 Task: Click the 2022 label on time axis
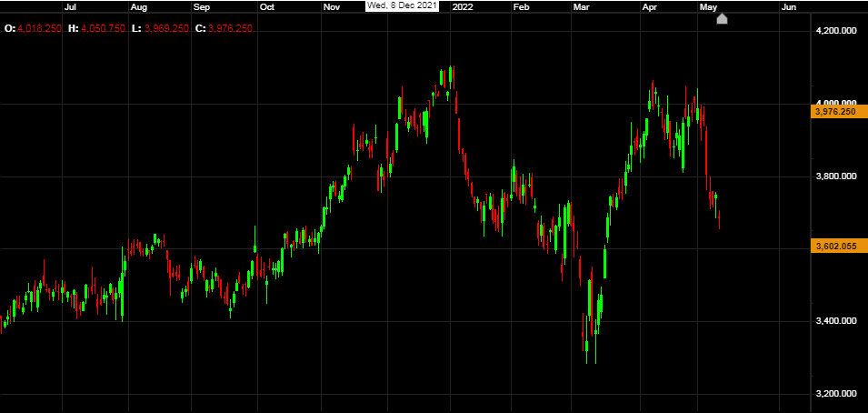pos(463,6)
